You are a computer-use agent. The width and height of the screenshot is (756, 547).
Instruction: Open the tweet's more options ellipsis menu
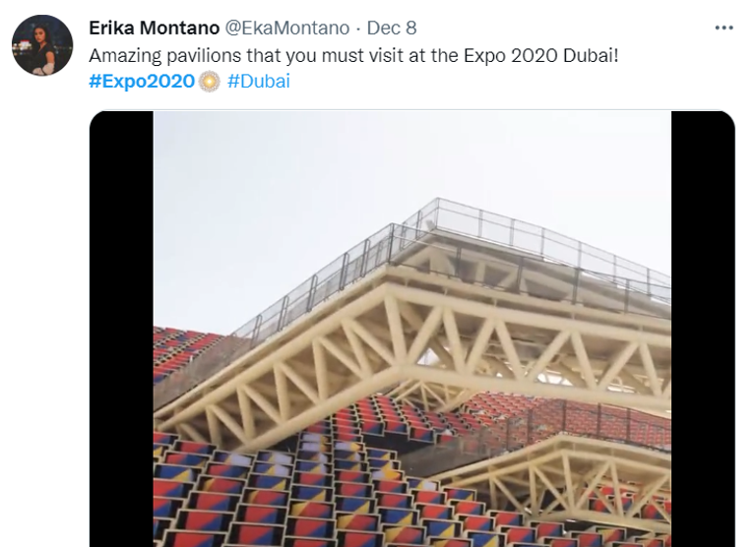coord(724,28)
